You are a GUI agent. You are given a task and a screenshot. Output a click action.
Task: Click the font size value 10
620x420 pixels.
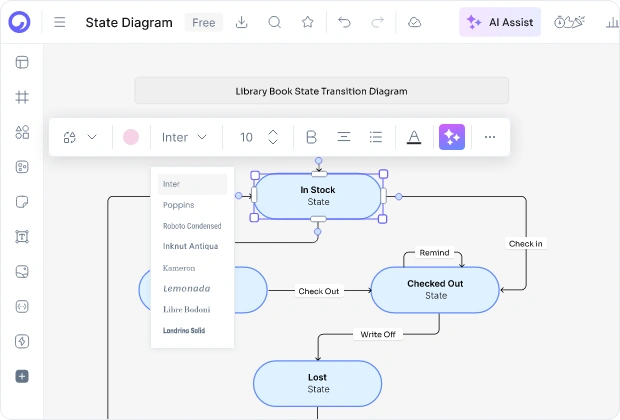[x=246, y=137]
